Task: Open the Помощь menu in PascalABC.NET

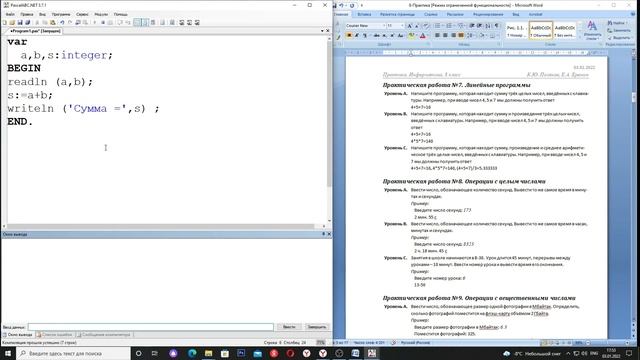Action: tap(120, 14)
